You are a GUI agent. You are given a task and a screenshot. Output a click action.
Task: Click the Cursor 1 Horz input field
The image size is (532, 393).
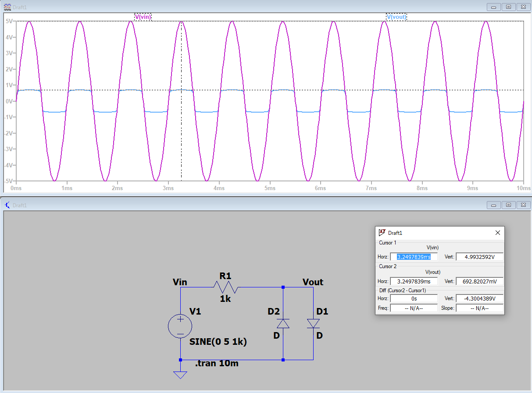click(414, 257)
